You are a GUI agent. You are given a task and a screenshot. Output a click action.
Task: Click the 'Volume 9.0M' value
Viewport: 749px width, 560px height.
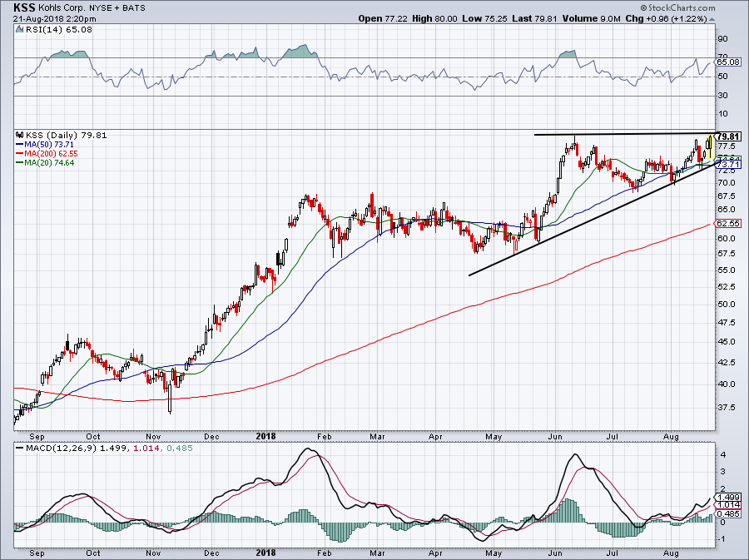click(592, 19)
